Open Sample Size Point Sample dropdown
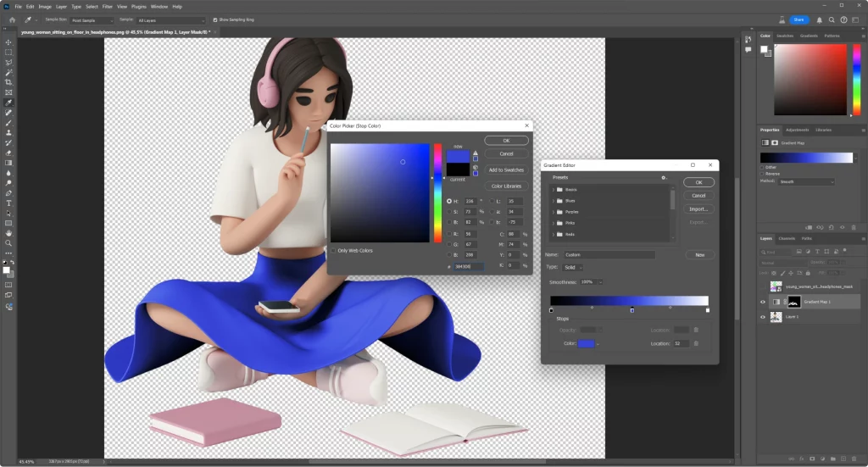 point(92,20)
